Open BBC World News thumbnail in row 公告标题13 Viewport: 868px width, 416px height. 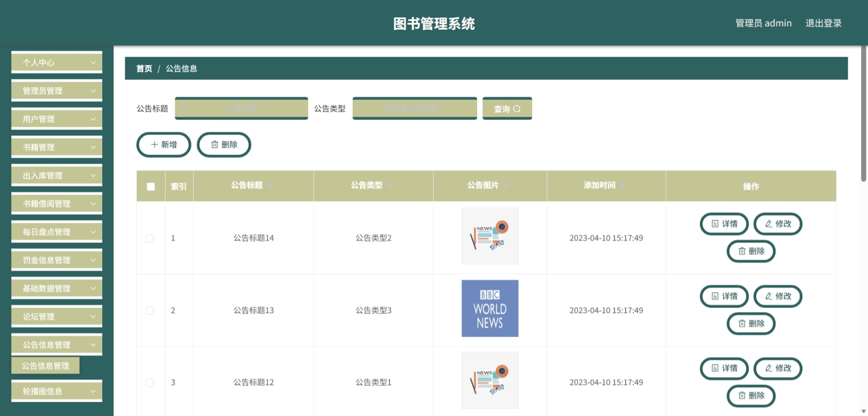point(490,309)
